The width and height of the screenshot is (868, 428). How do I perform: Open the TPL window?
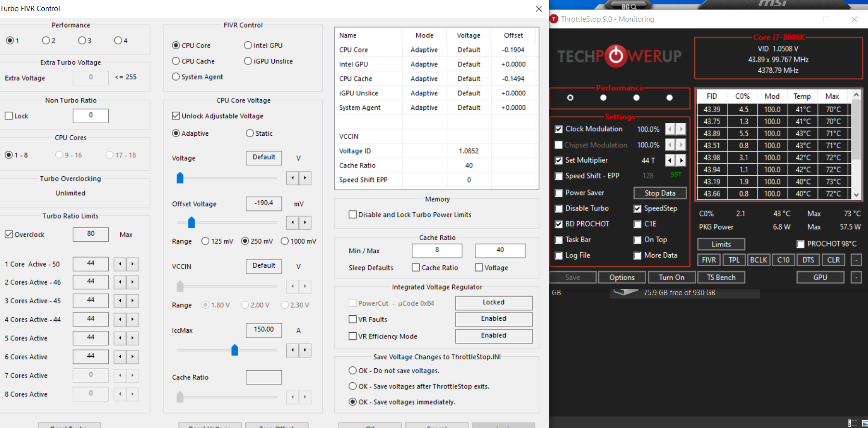734,260
